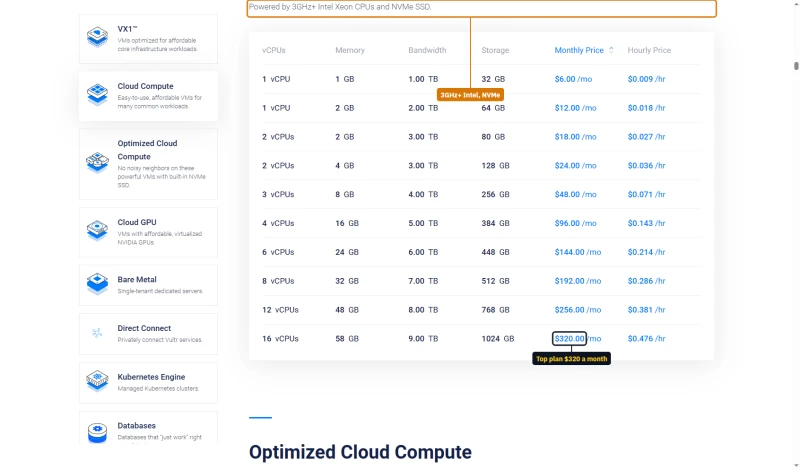The image size is (800, 470).
Task: Click the page vertical scrollbar thumb
Action: [x=796, y=66]
